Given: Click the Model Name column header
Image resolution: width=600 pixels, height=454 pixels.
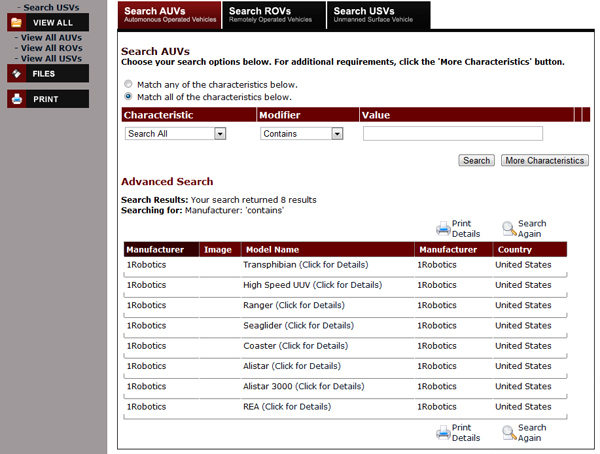Looking at the screenshot, I should click(x=328, y=249).
